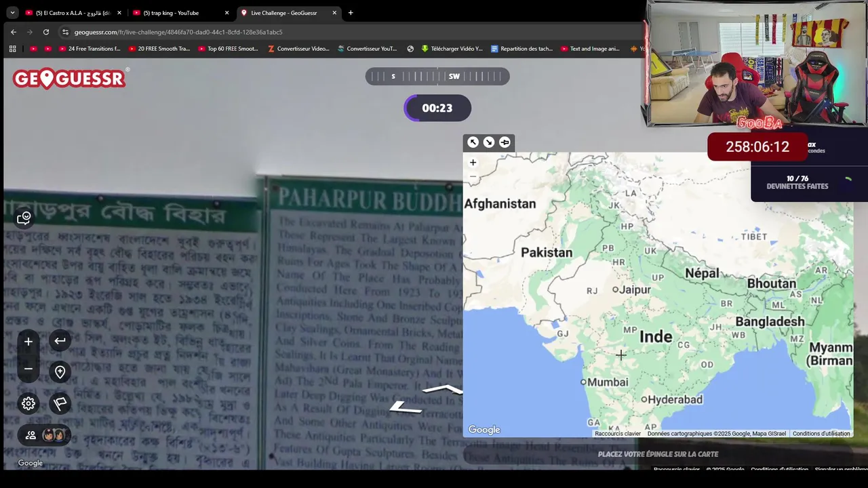The width and height of the screenshot is (868, 488).
Task: Click the Bhoutan label on the map
Action: [772, 283]
